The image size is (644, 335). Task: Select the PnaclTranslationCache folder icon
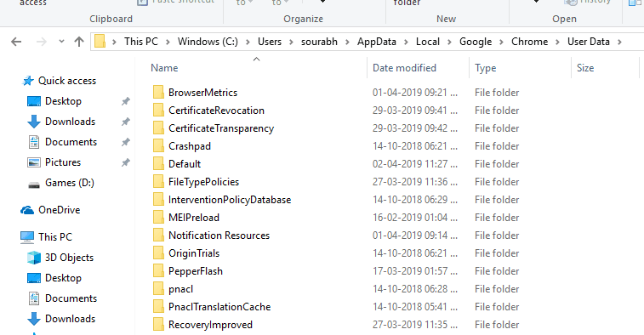click(x=158, y=307)
